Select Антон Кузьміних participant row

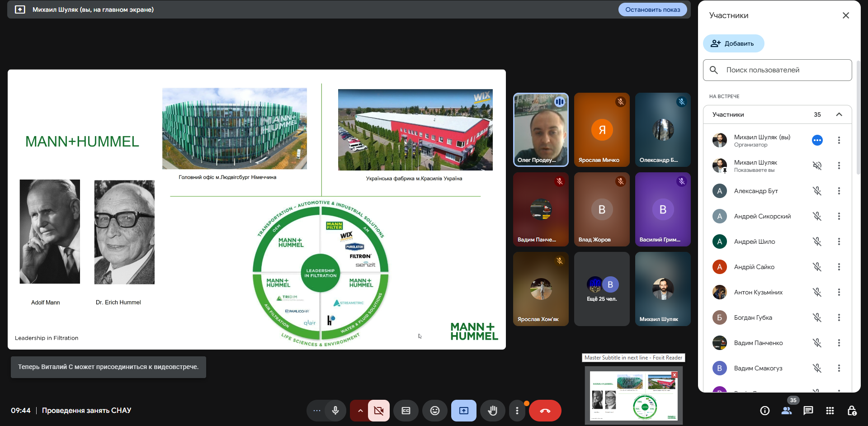[778, 292]
